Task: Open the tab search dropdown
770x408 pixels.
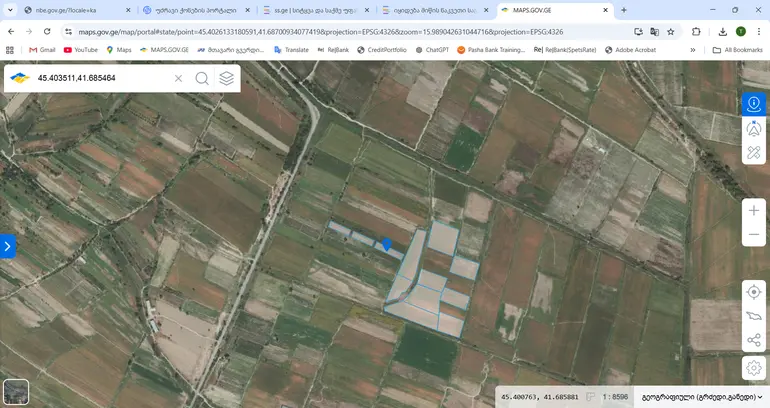Action: point(10,10)
